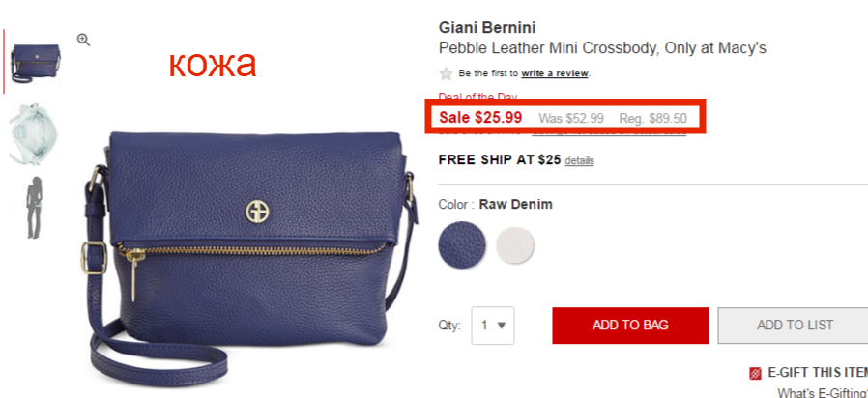Click the 'write a review' link
The image size is (868, 398).
pyautogui.click(x=555, y=73)
